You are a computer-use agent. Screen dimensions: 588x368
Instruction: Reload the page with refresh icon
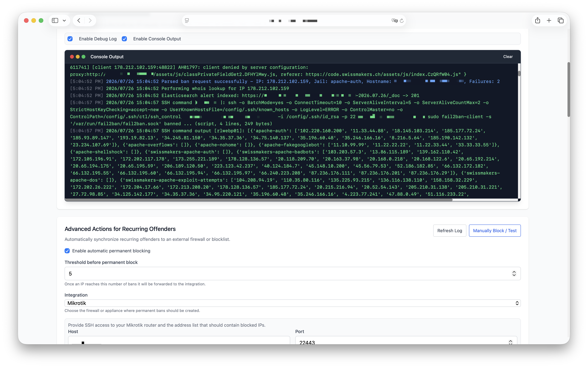[x=402, y=21]
